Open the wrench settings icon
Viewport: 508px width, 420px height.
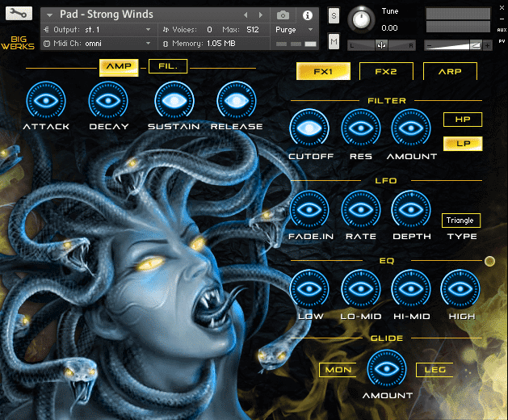pyautogui.click(x=19, y=14)
